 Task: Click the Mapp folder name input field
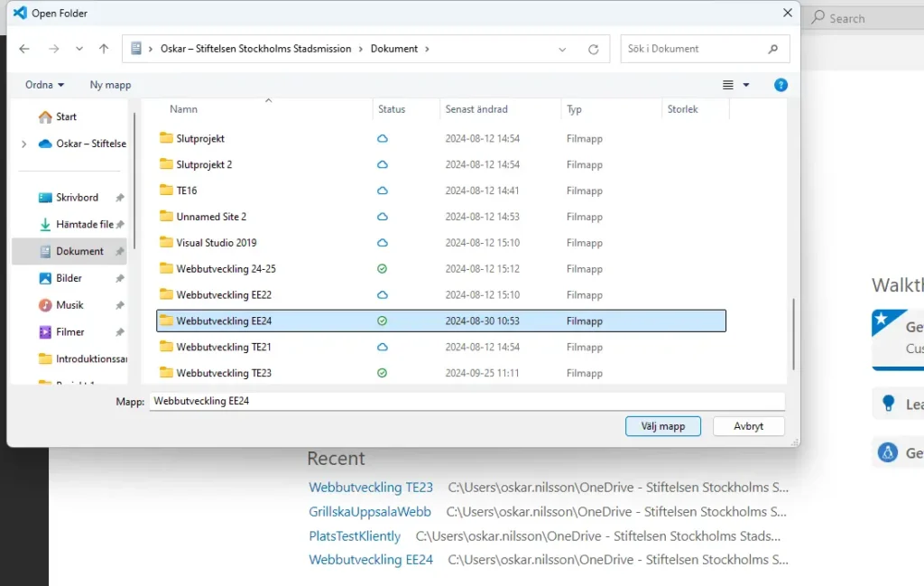(x=465, y=401)
